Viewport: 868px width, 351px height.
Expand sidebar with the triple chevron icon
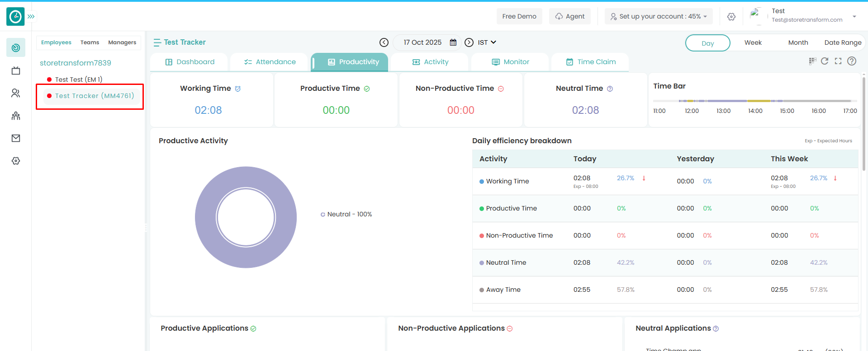(31, 17)
